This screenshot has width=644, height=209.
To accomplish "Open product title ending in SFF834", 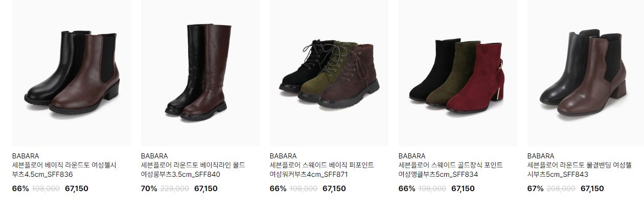I will 451,170.
